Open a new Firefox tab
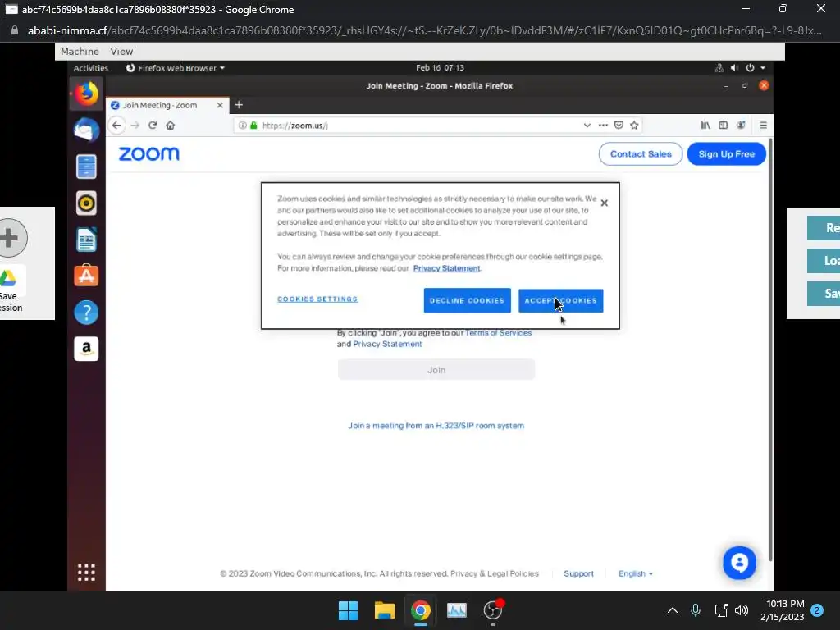840x630 pixels. 239,105
